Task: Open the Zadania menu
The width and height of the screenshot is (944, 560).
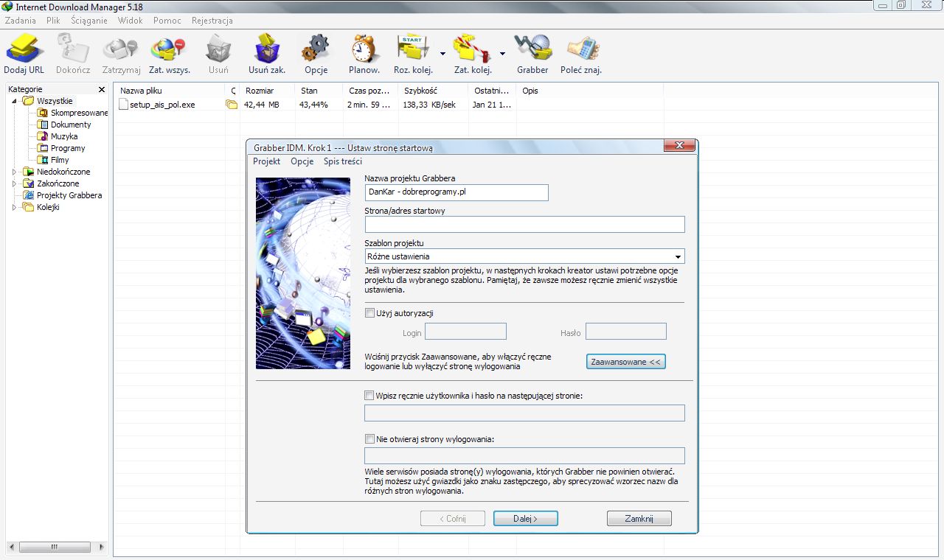Action: point(21,21)
